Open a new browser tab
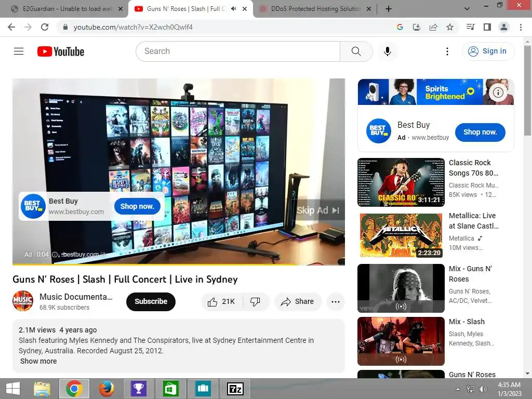Screen dimensions: 532x399 coord(389,9)
